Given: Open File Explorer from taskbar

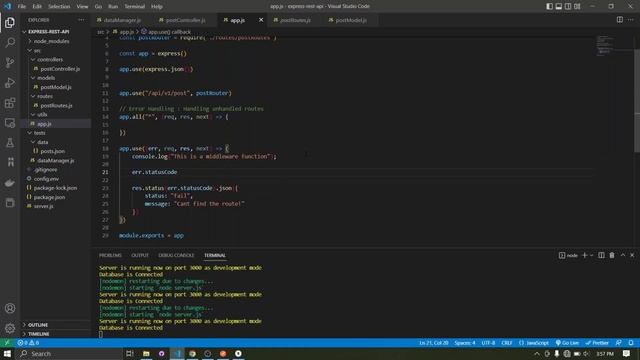Looking at the screenshot, I should 146,353.
